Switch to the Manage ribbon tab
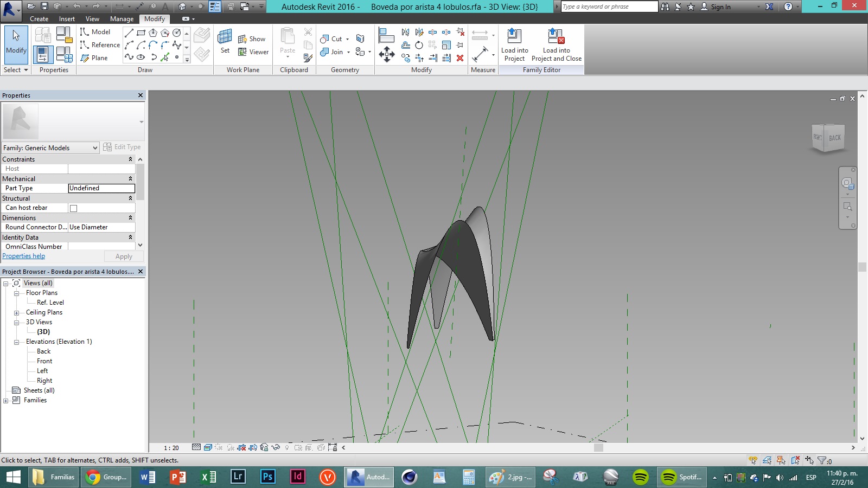This screenshot has width=868, height=488. pos(122,19)
